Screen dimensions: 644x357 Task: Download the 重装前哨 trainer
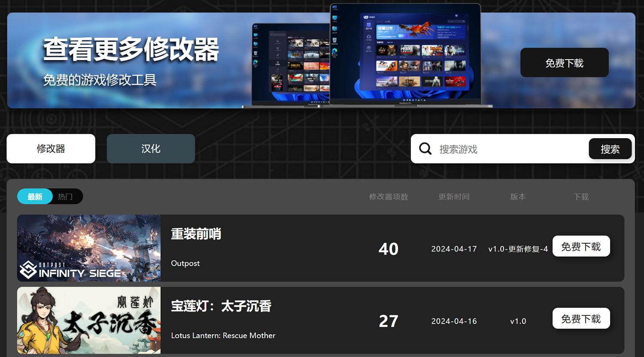pyautogui.click(x=581, y=246)
